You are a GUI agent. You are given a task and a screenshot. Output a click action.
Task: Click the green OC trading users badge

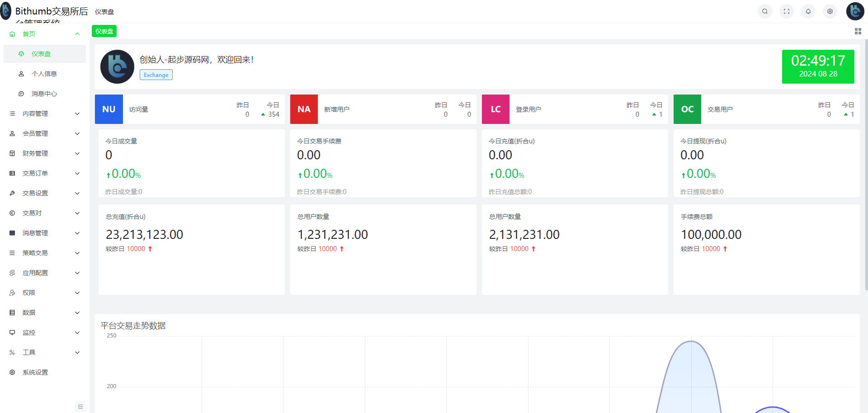(687, 109)
